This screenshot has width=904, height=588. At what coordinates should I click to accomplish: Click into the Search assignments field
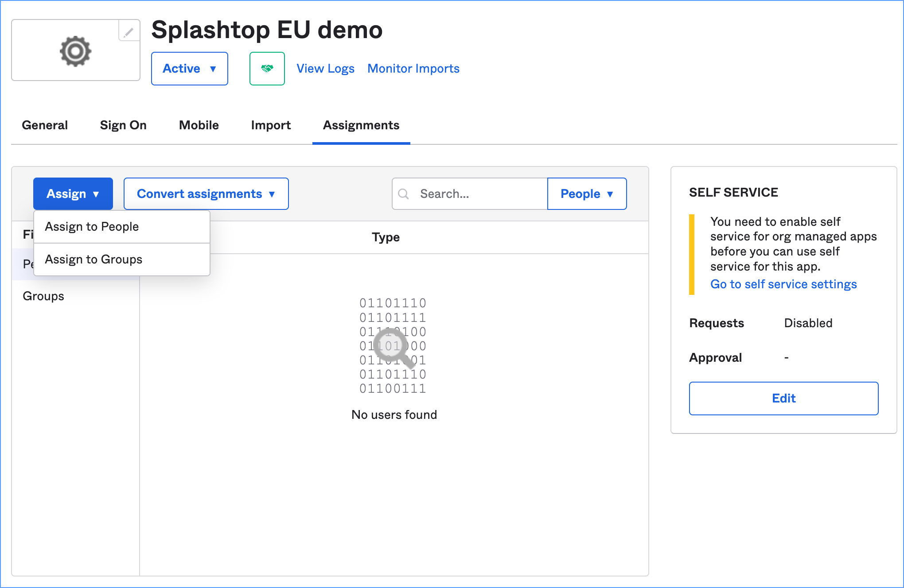coord(470,193)
